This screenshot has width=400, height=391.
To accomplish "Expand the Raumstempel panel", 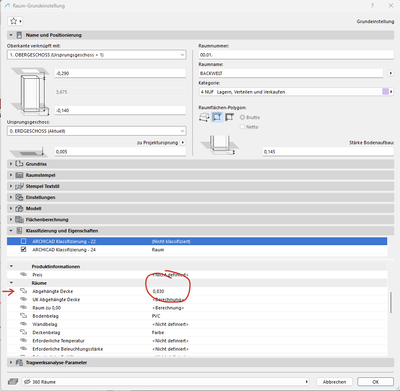I will [x=11, y=175].
